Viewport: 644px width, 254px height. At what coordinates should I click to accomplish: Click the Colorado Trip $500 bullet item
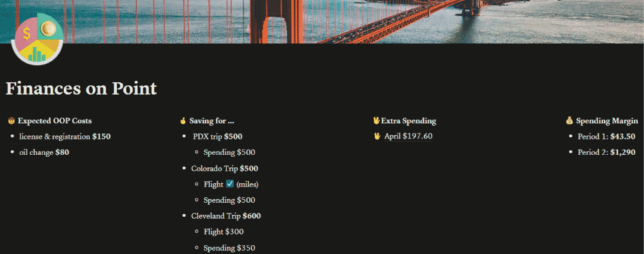pos(224,169)
